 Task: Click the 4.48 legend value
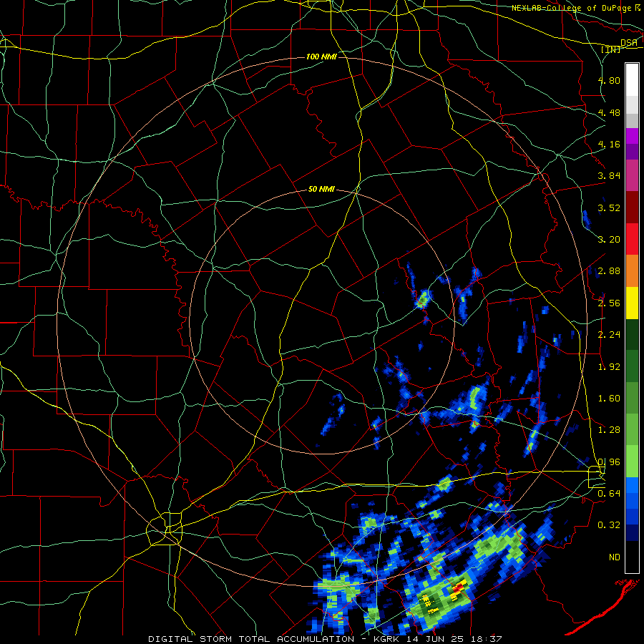tap(609, 112)
